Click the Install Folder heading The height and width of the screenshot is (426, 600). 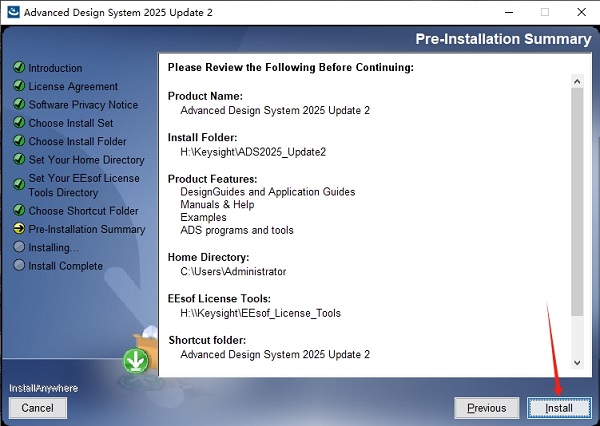202,138
